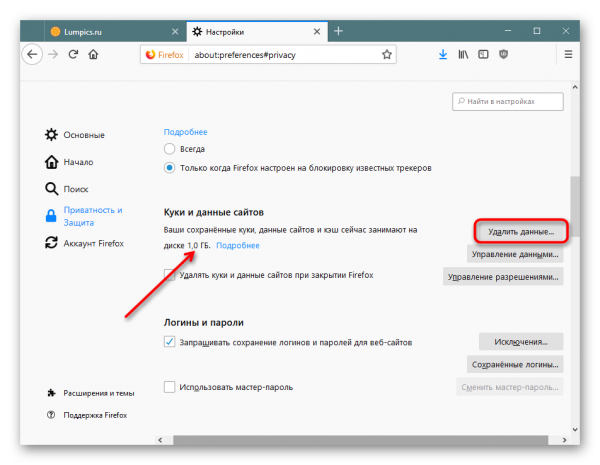Close the Lumpics.ru tab

[175, 32]
